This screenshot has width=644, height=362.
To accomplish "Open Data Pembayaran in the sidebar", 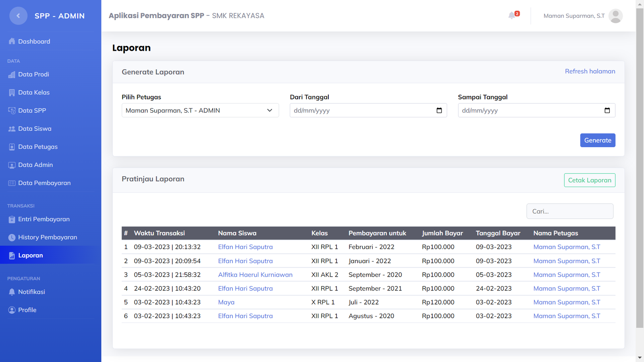I will click(x=44, y=183).
